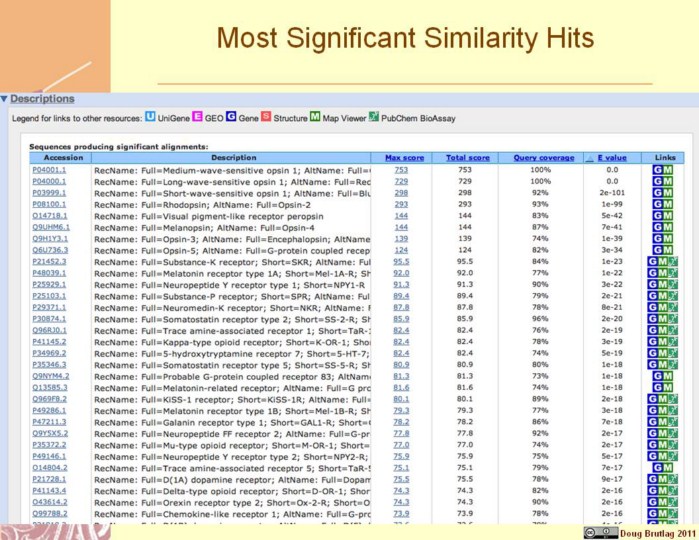Open Map Viewer icon for P08100.1 row
This screenshot has width=699, height=540.
coord(670,203)
